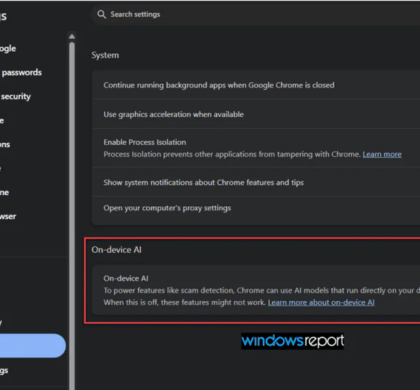Focus the Search settings field
The width and height of the screenshot is (420, 390).
pos(255,14)
